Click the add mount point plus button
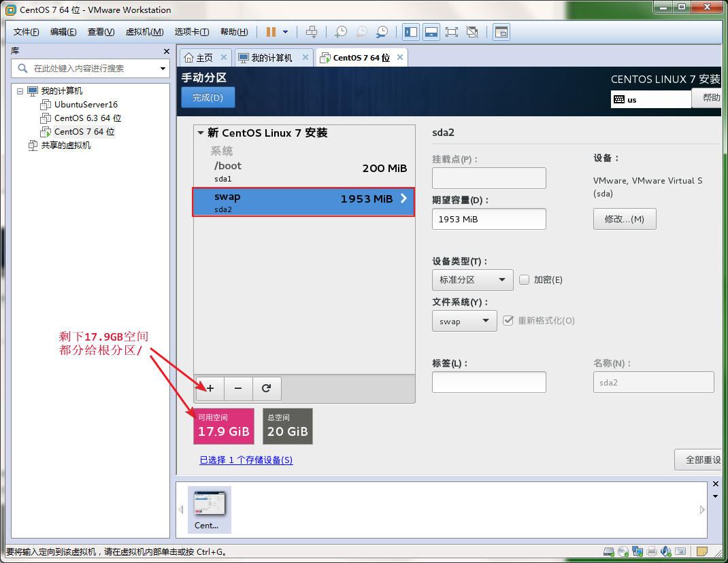728x563 pixels. coord(210,388)
